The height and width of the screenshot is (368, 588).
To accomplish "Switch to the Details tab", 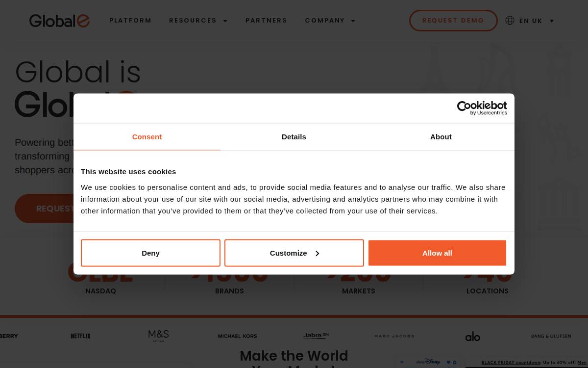I will pos(294,137).
